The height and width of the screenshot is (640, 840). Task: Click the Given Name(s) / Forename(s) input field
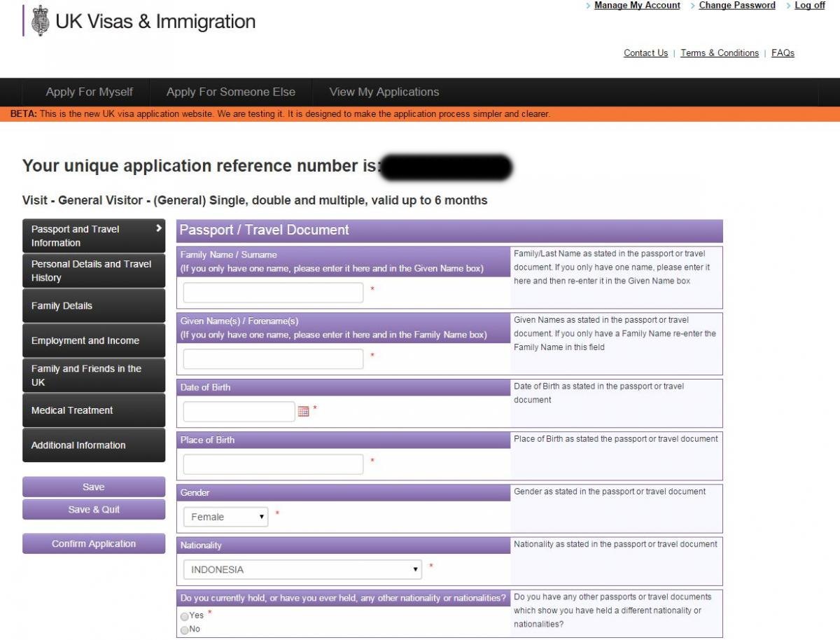(x=273, y=359)
